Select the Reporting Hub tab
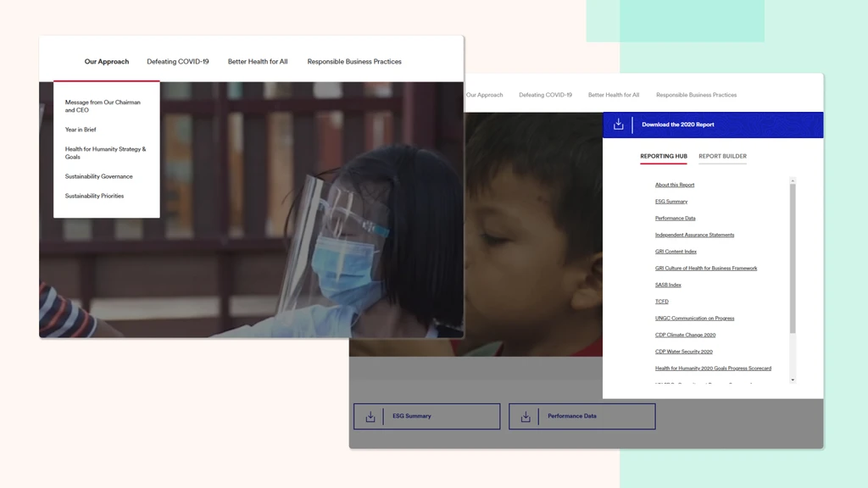This screenshot has height=488, width=868. pos(663,157)
